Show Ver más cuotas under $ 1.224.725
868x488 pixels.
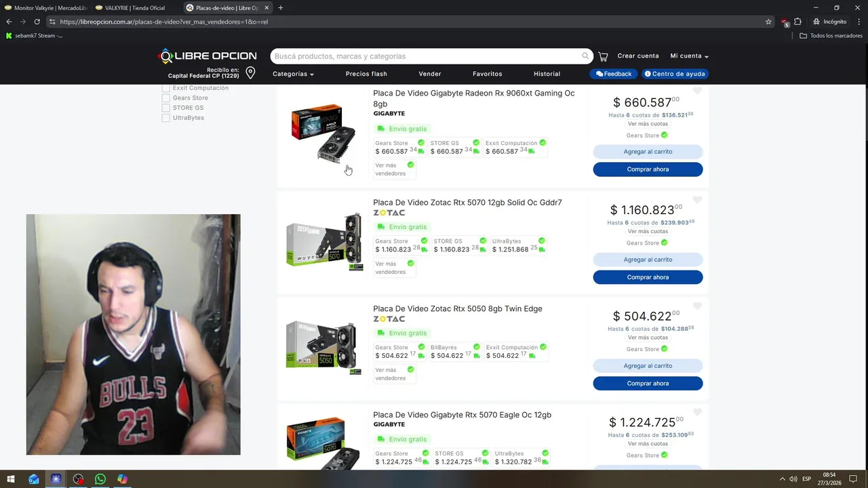(x=648, y=443)
